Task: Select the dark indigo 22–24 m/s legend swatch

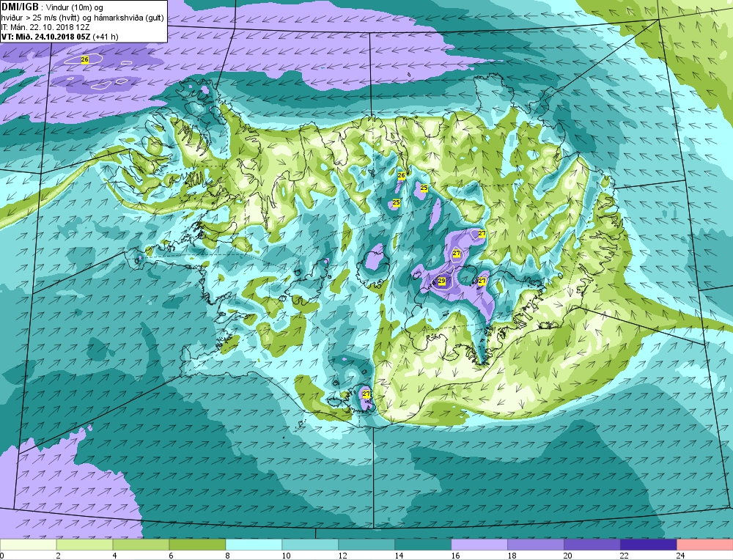Action: pyautogui.click(x=649, y=545)
